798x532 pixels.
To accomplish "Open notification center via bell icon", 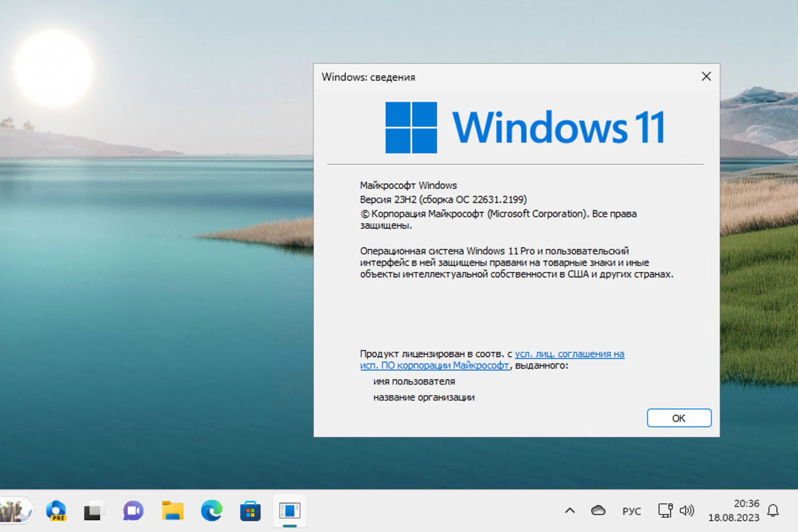I will (x=773, y=511).
